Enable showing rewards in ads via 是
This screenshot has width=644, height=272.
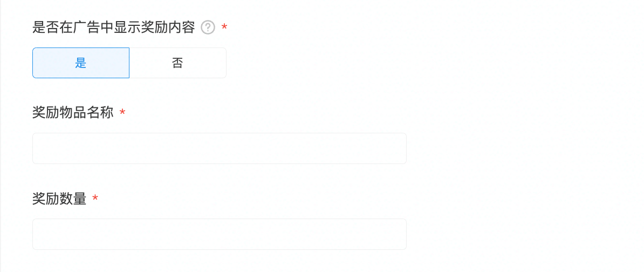click(x=81, y=63)
